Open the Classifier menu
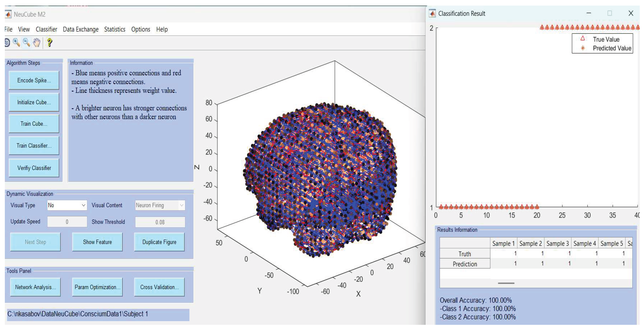 coord(46,29)
